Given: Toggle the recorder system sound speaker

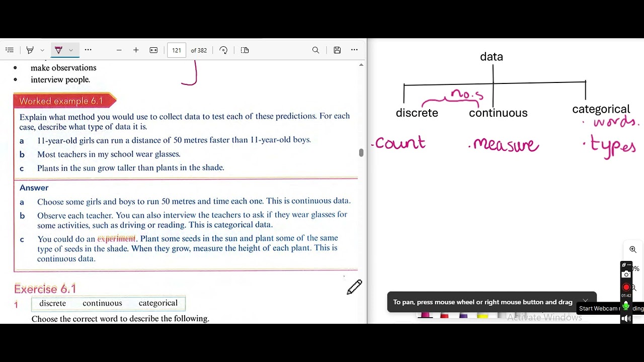Looking at the screenshot, I should 626,318.
